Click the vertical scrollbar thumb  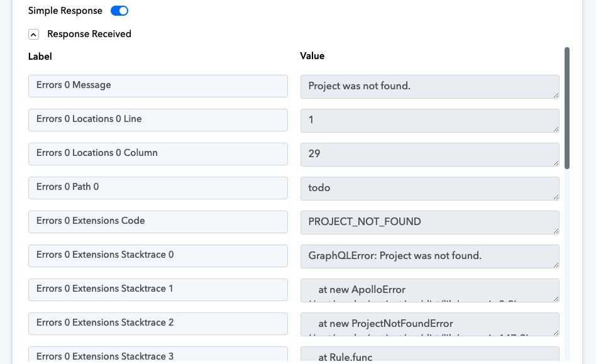[x=567, y=108]
